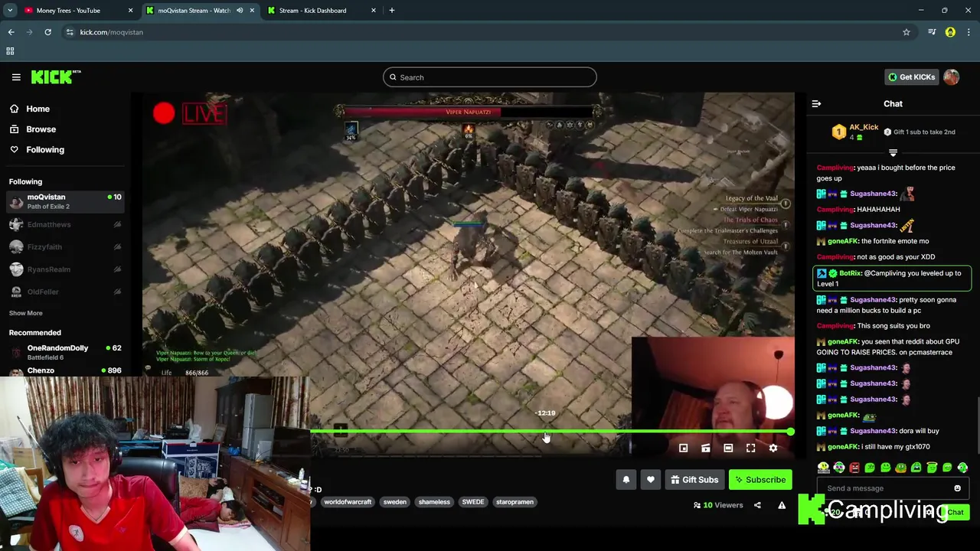The width and height of the screenshot is (980, 551).
Task: Insert the red angry face emote
Action: (854, 468)
